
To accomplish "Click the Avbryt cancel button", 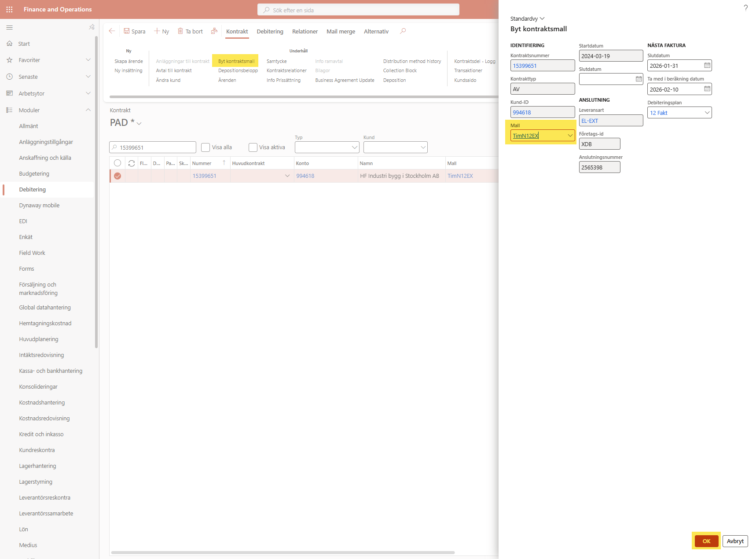I will click(735, 541).
